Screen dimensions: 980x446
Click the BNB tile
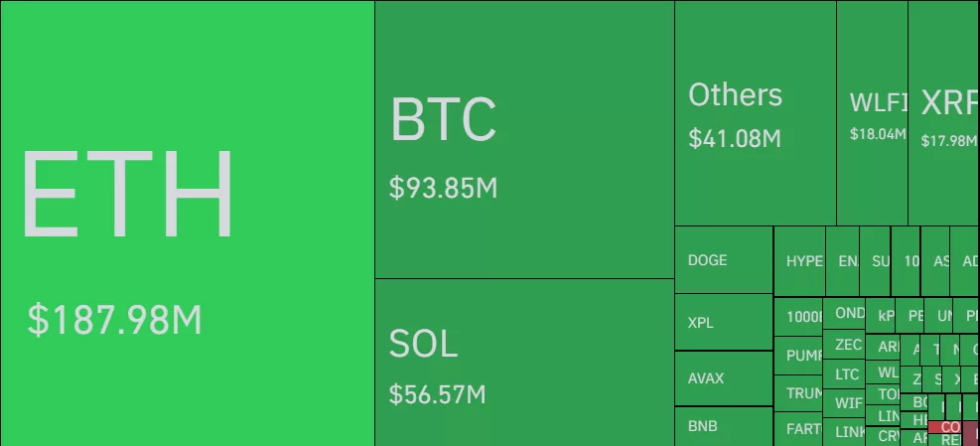click(x=723, y=426)
